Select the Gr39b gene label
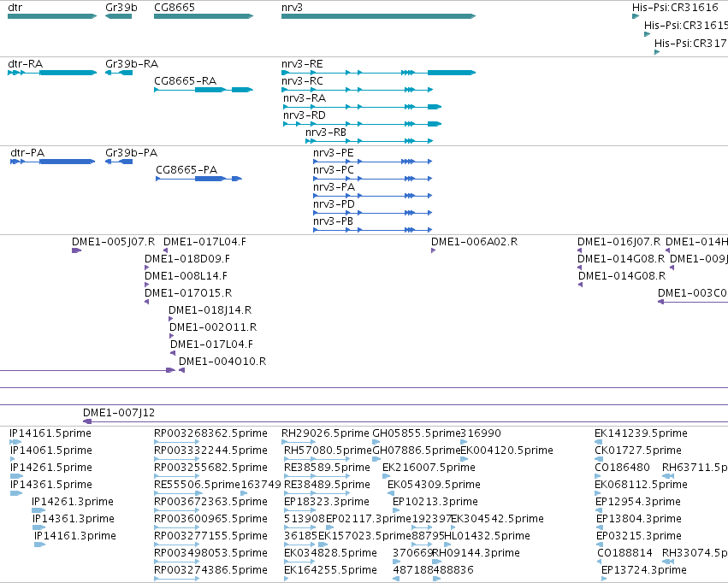 click(x=121, y=8)
